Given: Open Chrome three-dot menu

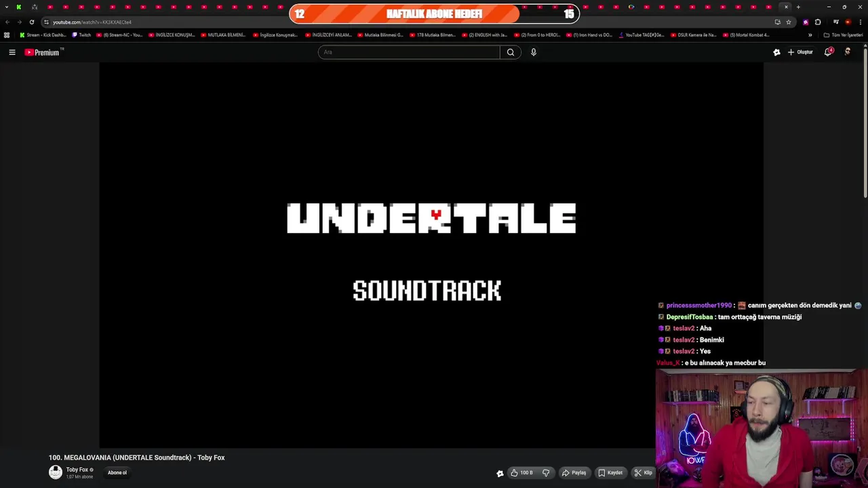Looking at the screenshot, I should point(861,22).
